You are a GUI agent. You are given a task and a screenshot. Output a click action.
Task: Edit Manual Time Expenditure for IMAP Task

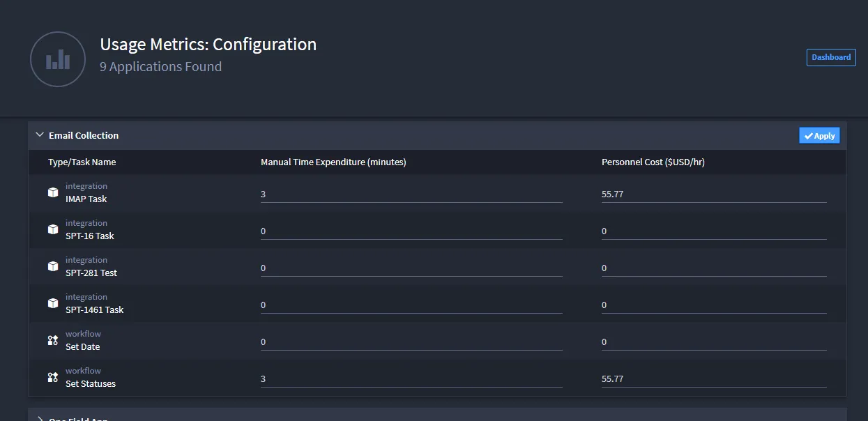coord(411,194)
